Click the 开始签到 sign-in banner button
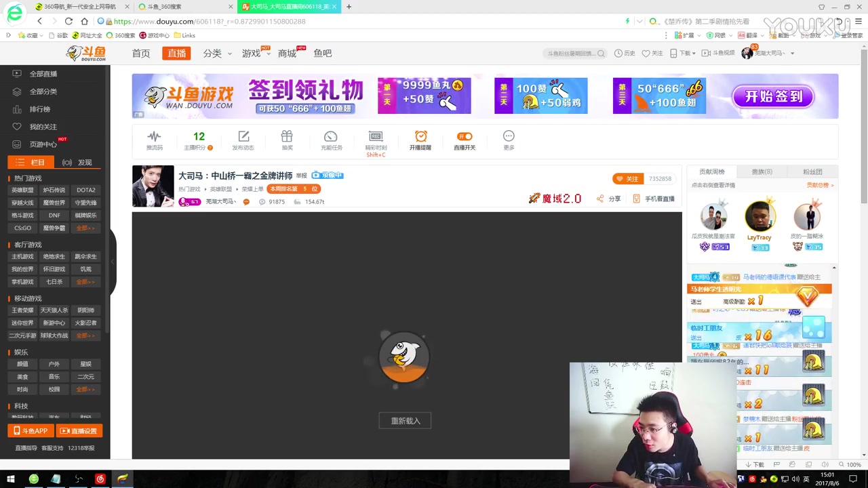 773,97
